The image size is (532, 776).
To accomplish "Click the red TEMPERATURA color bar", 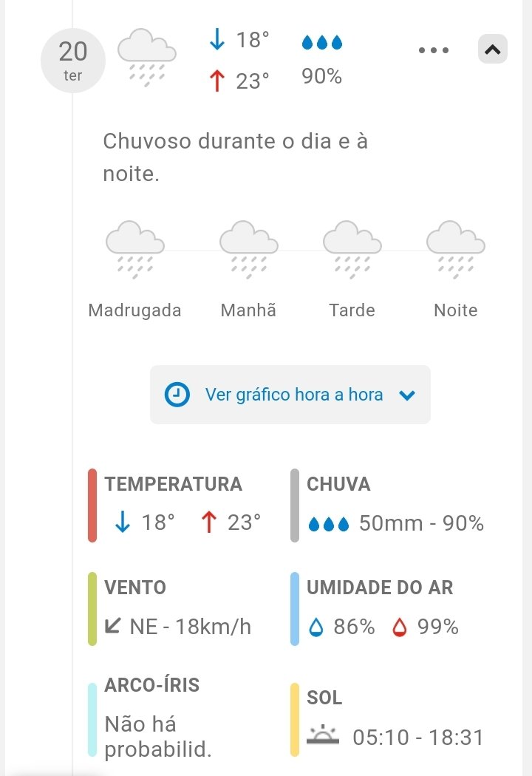I will [92, 505].
